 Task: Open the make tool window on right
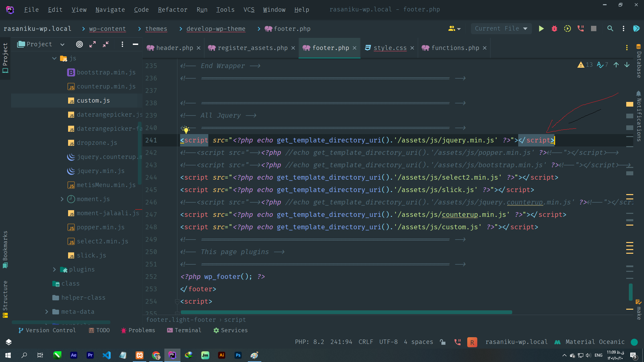(639, 310)
